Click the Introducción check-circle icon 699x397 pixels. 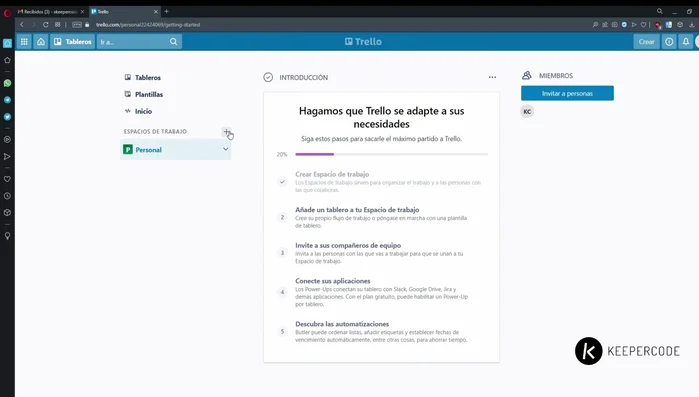(268, 77)
